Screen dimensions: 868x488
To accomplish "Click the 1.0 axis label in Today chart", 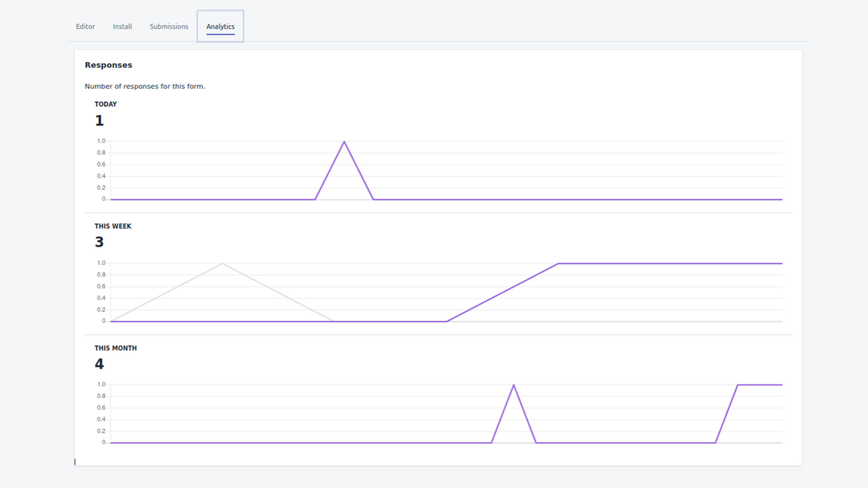I will click(101, 141).
